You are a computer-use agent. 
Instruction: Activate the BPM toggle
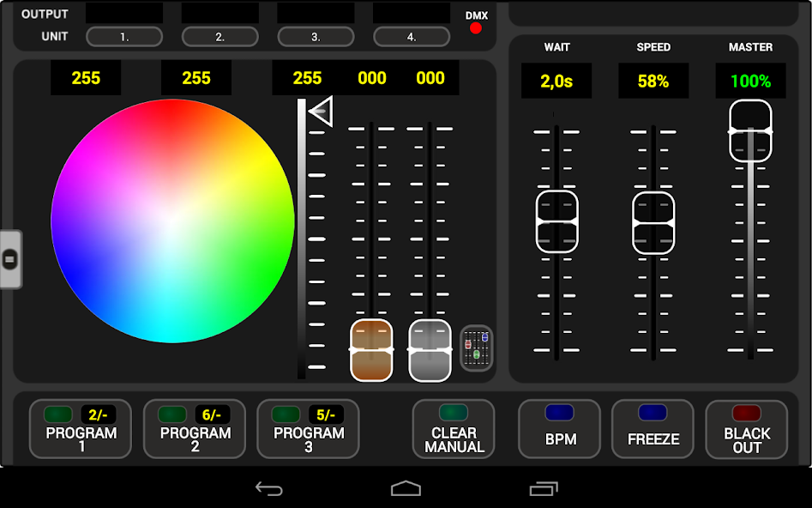pos(559,429)
